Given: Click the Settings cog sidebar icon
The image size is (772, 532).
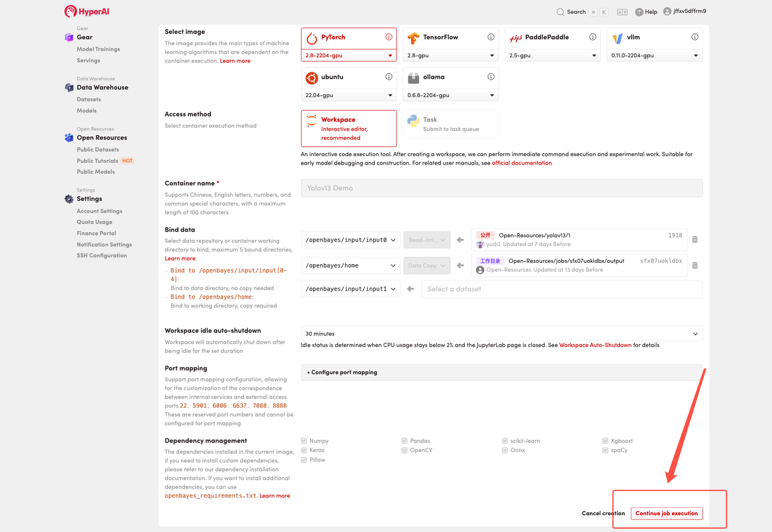Looking at the screenshot, I should coord(69,199).
